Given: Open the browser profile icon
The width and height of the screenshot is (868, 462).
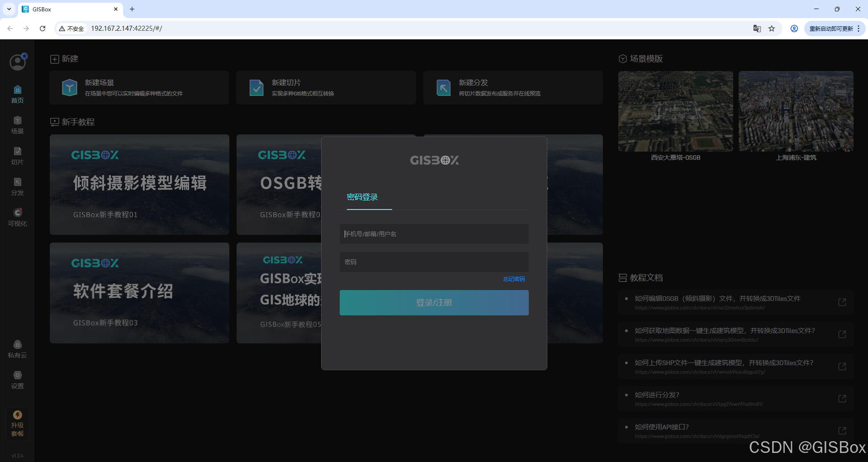Looking at the screenshot, I should point(794,29).
